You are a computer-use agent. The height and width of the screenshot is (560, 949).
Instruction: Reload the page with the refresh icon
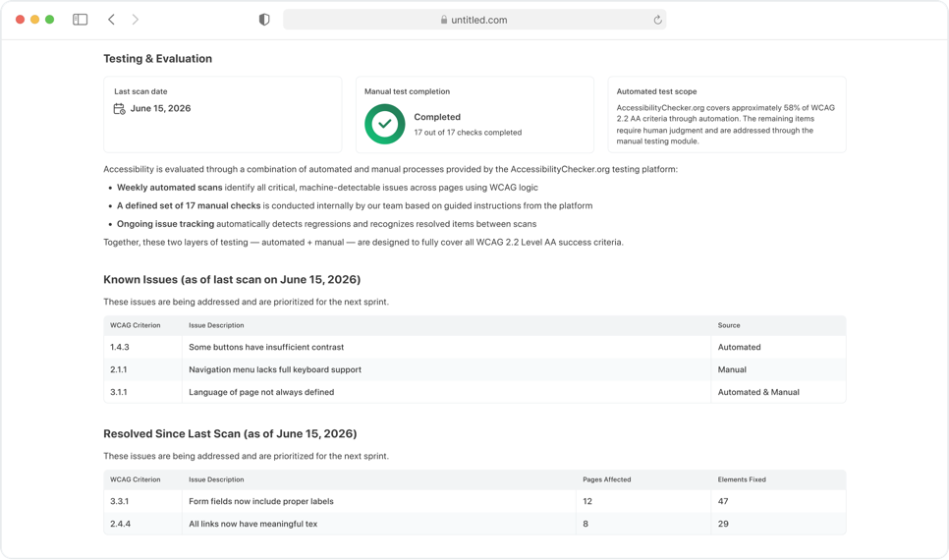tap(657, 20)
